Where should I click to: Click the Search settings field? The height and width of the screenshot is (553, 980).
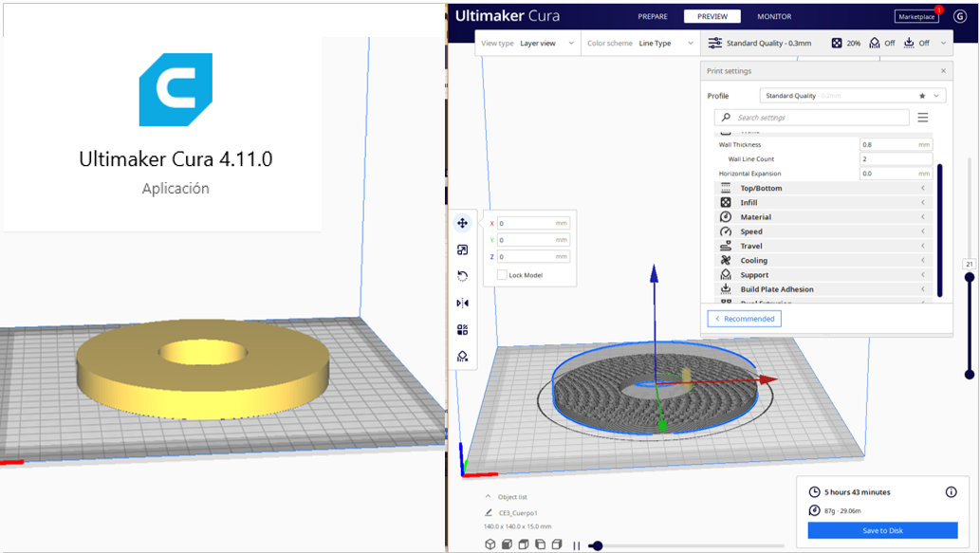pyautogui.click(x=812, y=118)
